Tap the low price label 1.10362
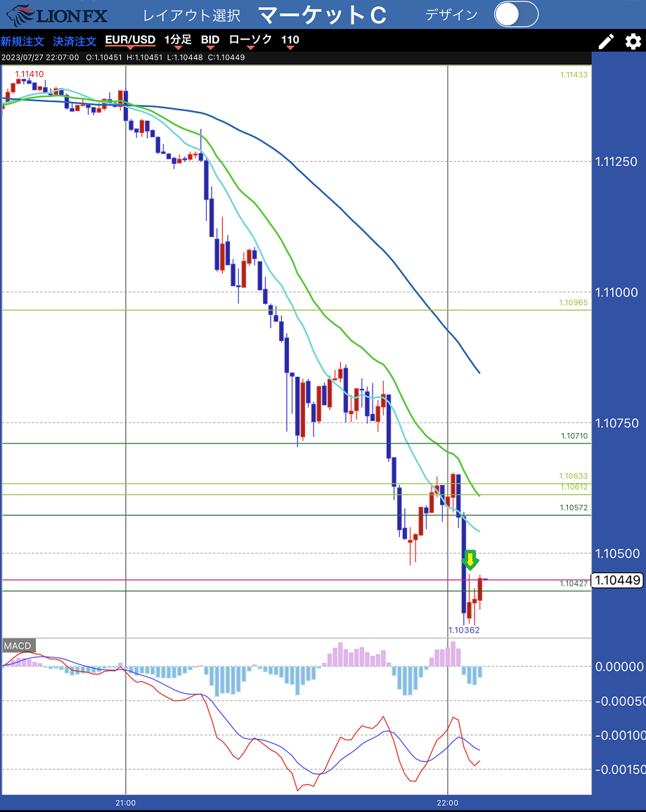646x812 pixels. point(464,630)
